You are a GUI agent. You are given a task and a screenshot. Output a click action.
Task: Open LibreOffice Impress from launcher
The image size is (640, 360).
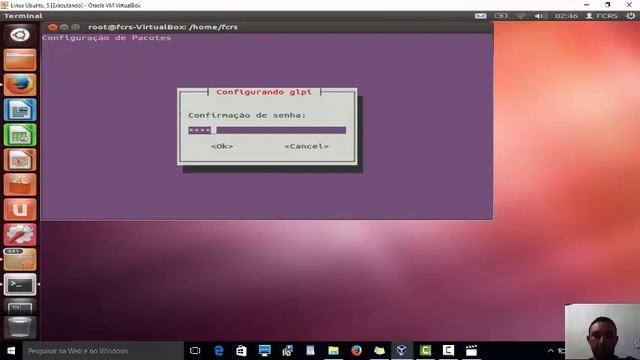point(20,160)
